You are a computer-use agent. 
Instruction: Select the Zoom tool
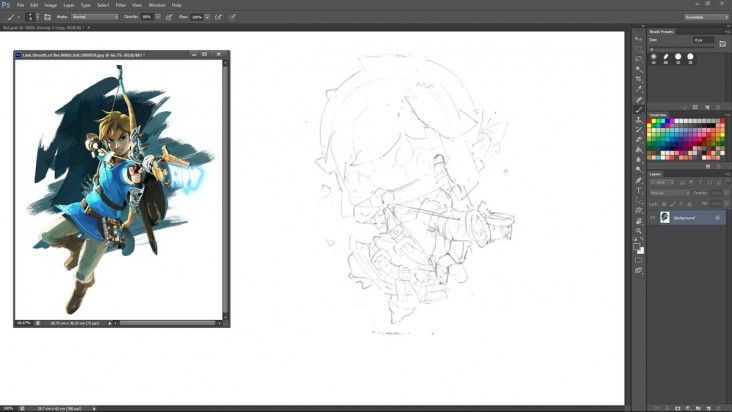point(639,231)
